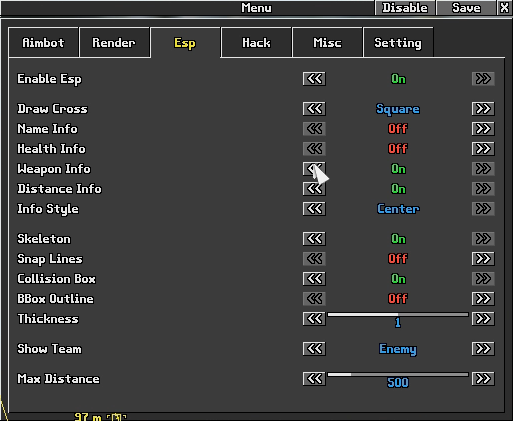Click the right arrow for Enable Esp
Viewport: 513px width, 421px height.
pos(483,79)
